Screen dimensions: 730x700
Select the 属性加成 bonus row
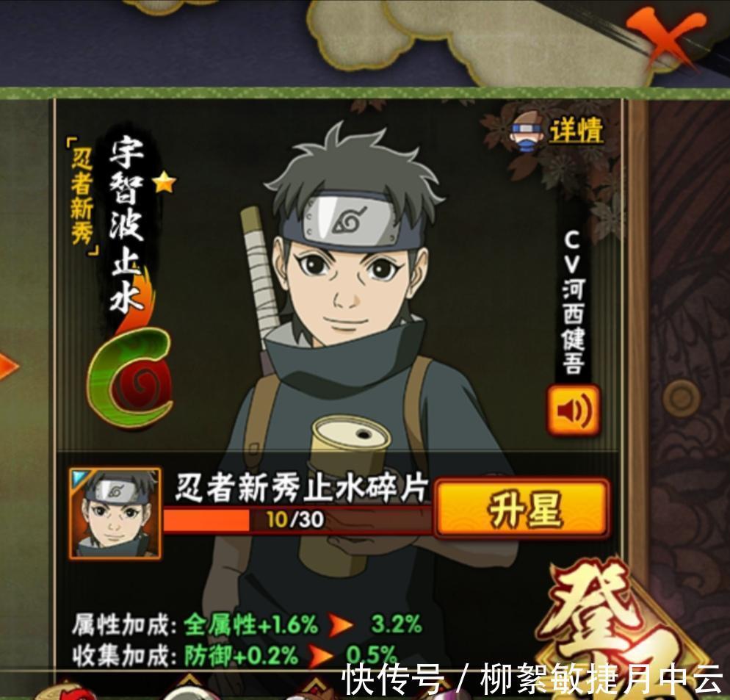tap(247, 625)
